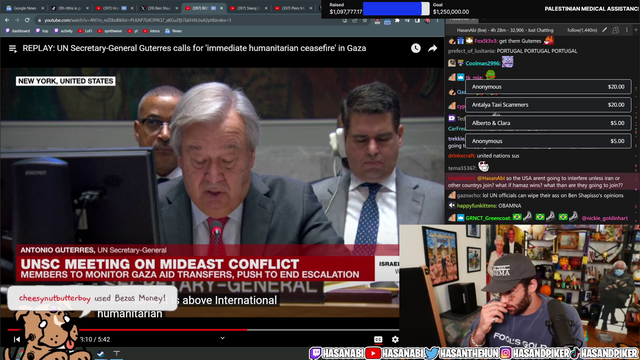Switch to the Google News browser tab
Image resolution: width=640 pixels, height=360 pixels.
tap(24, 8)
